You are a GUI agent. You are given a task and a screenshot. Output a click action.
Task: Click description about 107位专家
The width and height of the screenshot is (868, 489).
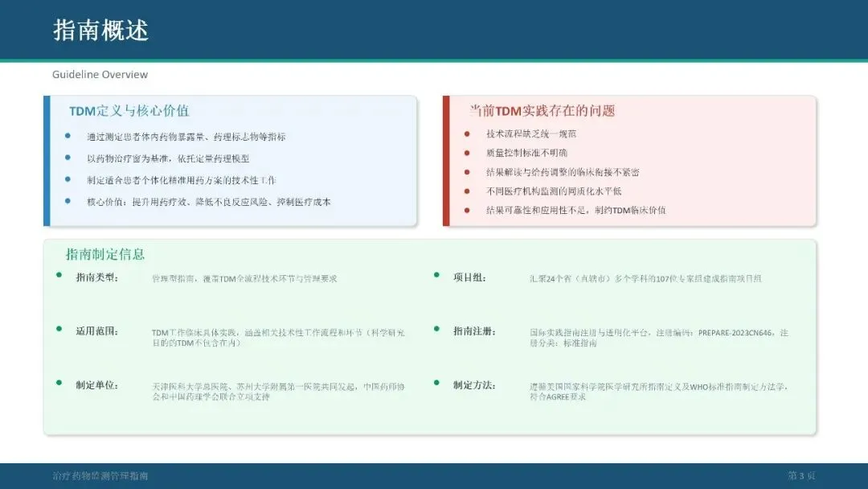pos(645,278)
